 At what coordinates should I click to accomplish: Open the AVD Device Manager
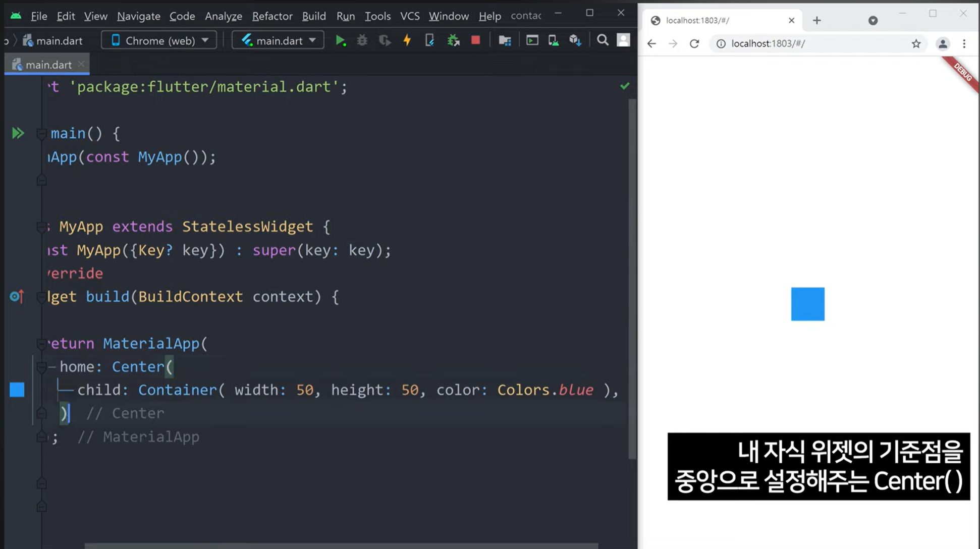(553, 40)
